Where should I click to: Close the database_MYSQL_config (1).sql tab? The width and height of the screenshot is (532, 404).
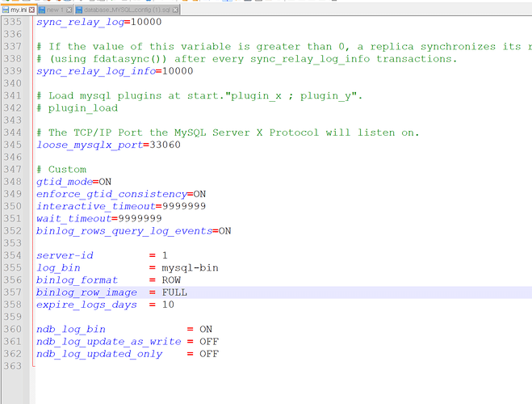(x=175, y=10)
